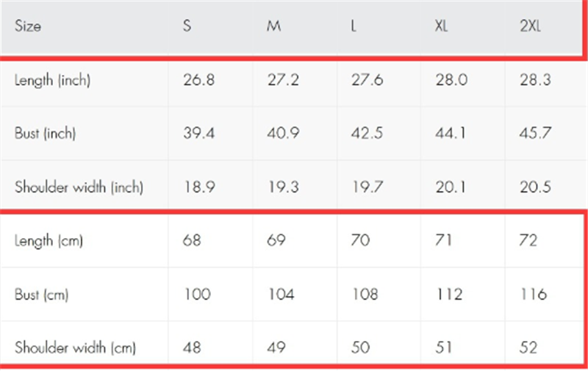Select the 40.9 bust value cell

click(x=283, y=133)
